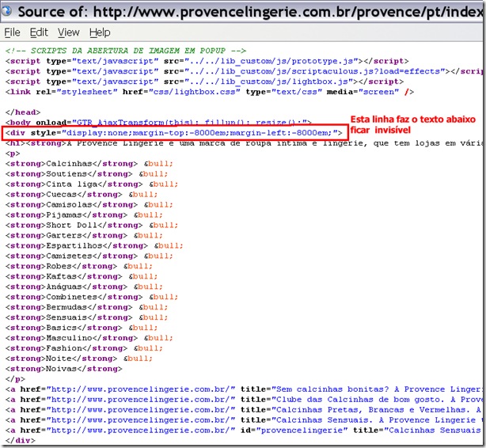Click the link titled 'Calcinhas Pretas, Brancas e Vermelhas'
The height and width of the screenshot is (448, 486).
tap(244, 409)
